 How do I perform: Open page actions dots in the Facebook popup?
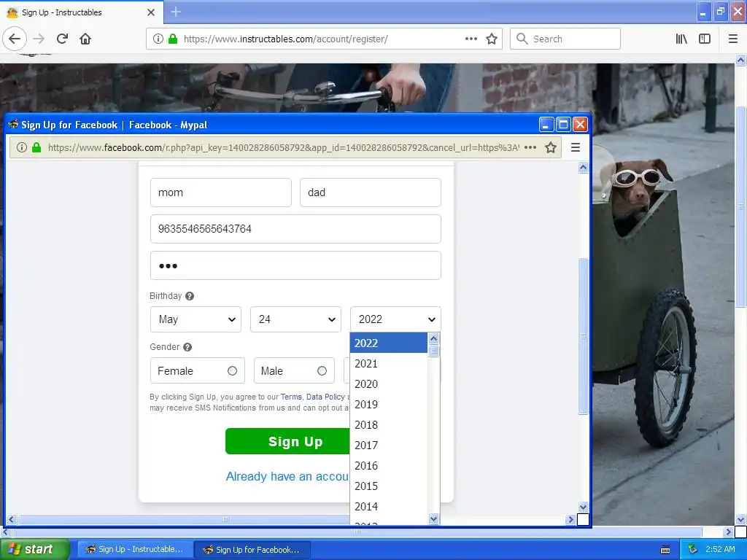click(530, 147)
